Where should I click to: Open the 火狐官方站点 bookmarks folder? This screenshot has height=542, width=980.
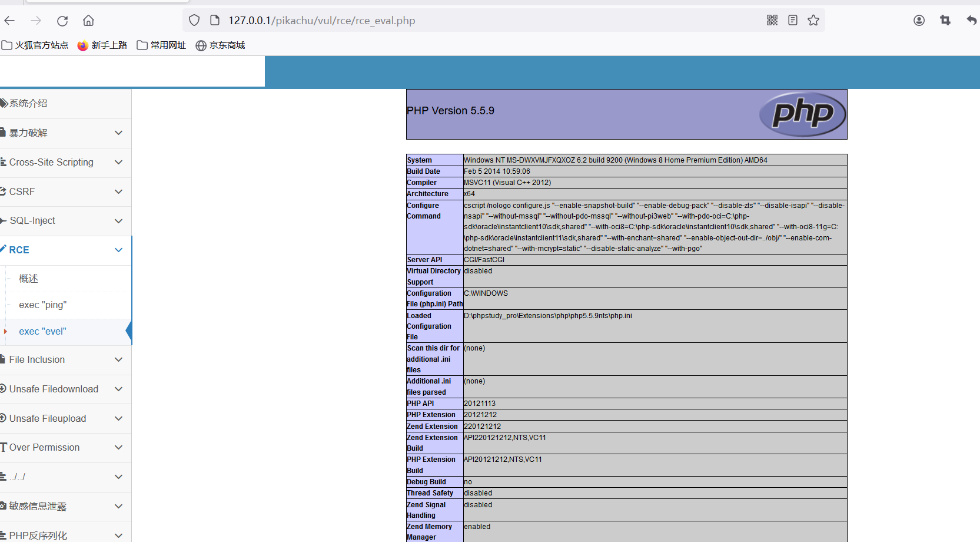(x=35, y=45)
